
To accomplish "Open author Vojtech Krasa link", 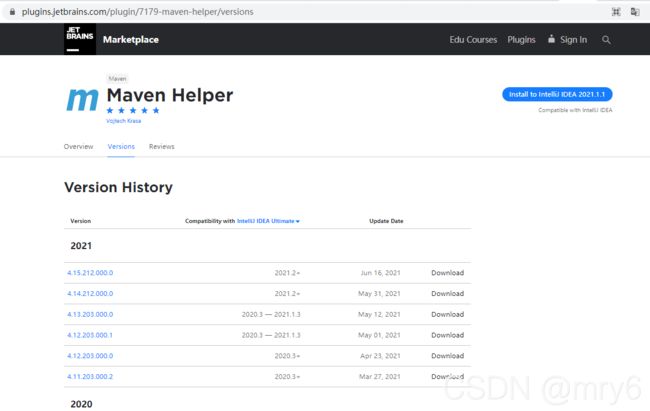I will [x=124, y=121].
